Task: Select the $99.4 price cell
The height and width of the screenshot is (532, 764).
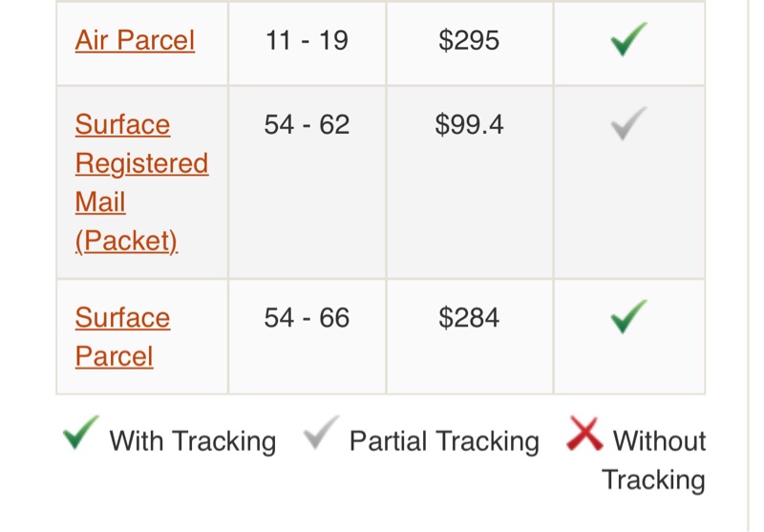Action: tap(469, 125)
